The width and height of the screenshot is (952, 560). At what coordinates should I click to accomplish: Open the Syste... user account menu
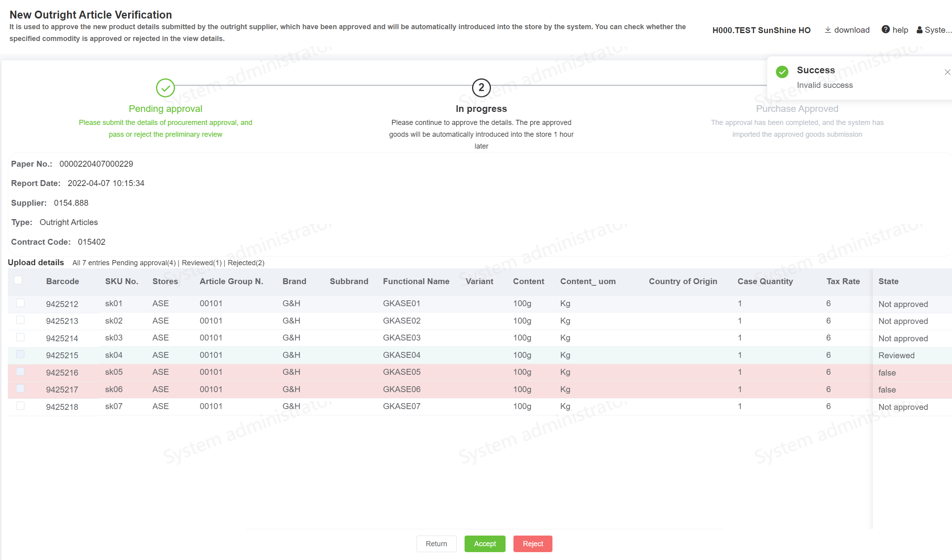click(x=938, y=30)
